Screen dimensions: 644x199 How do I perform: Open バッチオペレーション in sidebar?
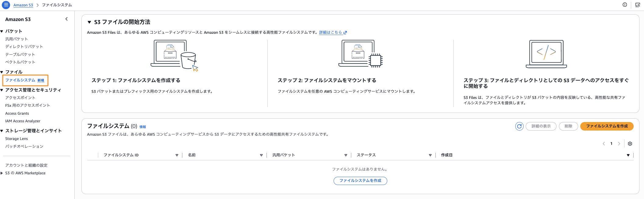coord(24,146)
